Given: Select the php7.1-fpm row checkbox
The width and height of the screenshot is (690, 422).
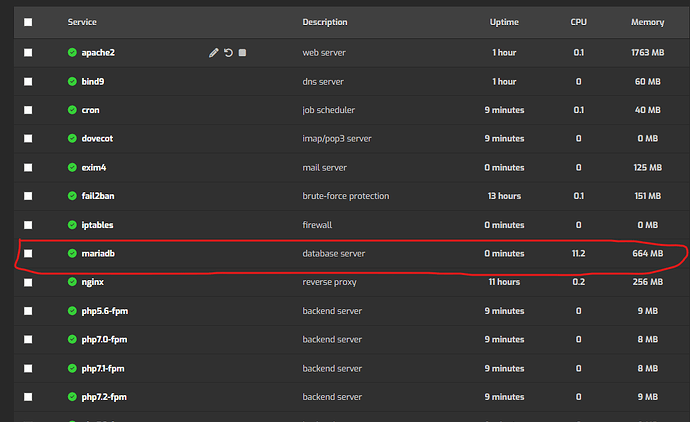Looking at the screenshot, I should click(28, 368).
